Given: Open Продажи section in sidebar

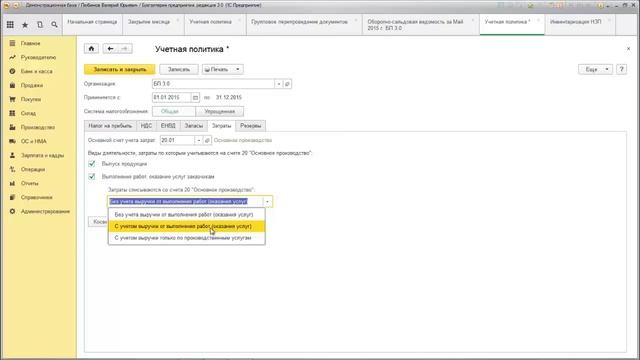Looking at the screenshot, I should point(32,85).
